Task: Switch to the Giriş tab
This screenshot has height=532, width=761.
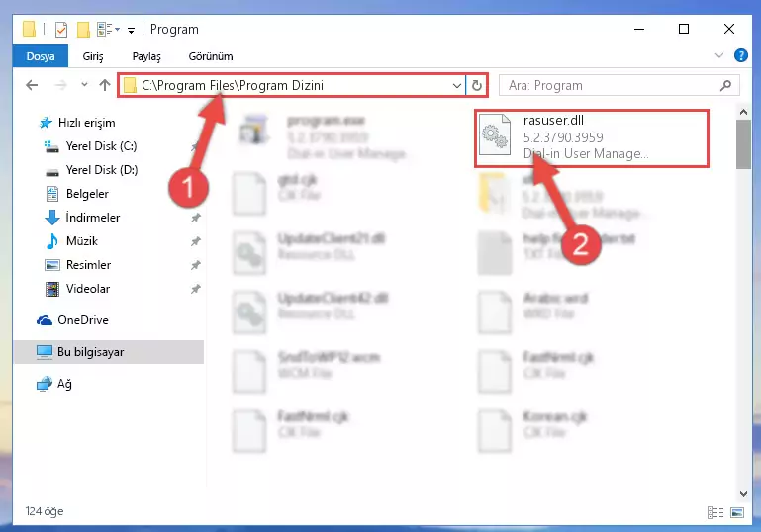Action: coord(93,56)
